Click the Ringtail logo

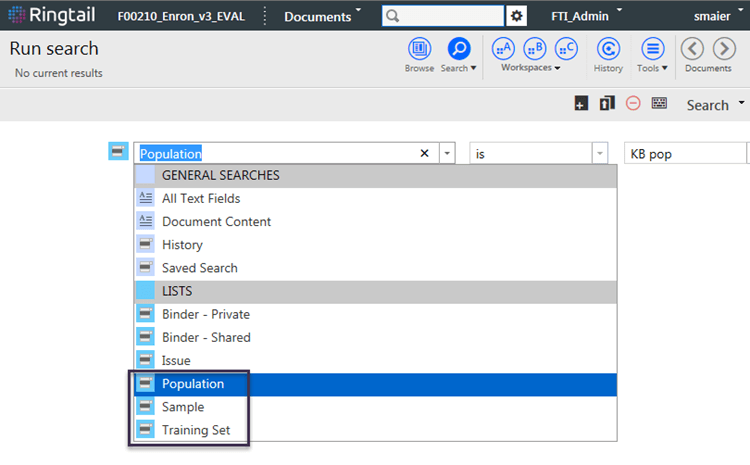pyautogui.click(x=52, y=15)
